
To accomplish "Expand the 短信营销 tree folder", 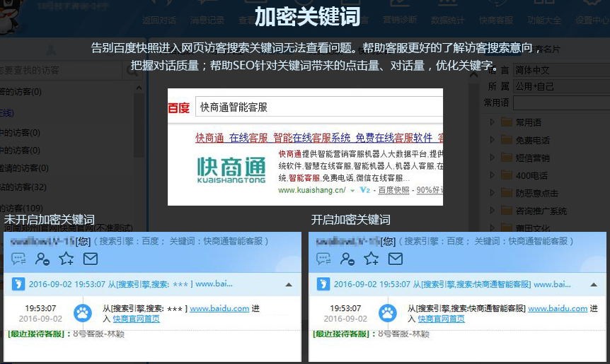I will 493,158.
